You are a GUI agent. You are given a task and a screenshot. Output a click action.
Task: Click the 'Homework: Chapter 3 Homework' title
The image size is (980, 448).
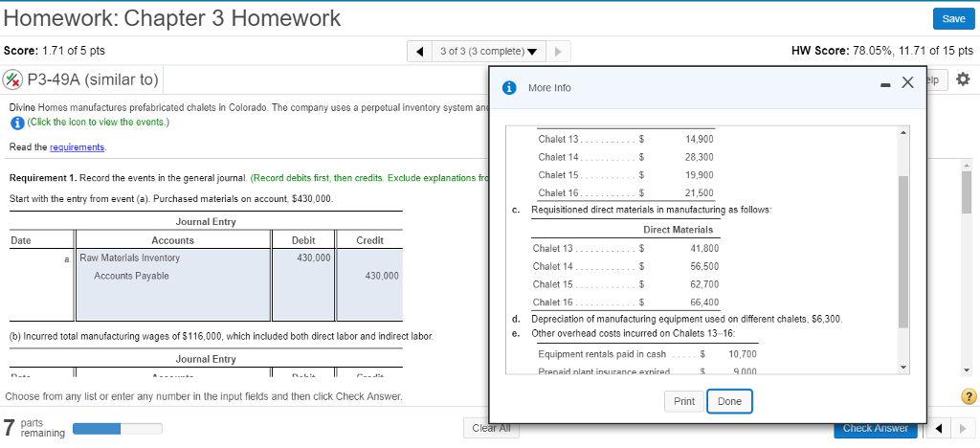tap(172, 18)
